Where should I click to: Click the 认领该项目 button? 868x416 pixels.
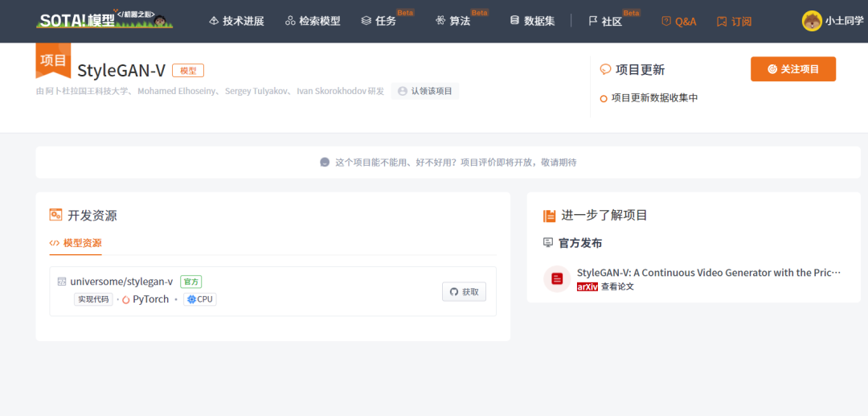(425, 92)
